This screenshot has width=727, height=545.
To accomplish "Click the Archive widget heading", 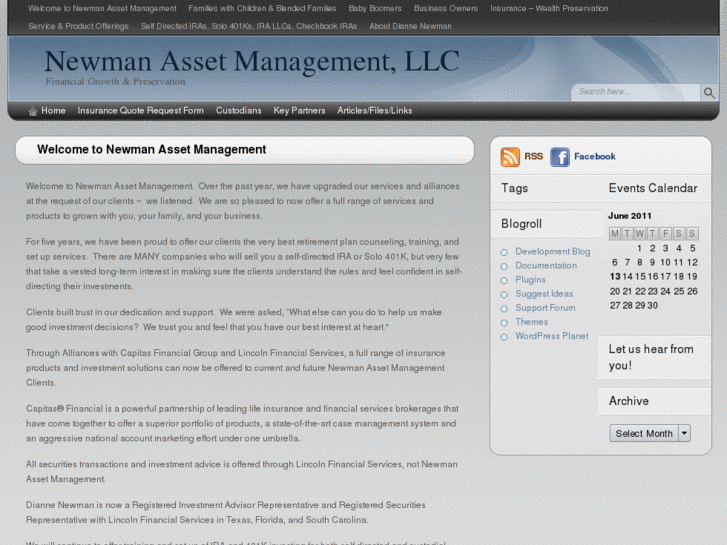I will 628,401.
